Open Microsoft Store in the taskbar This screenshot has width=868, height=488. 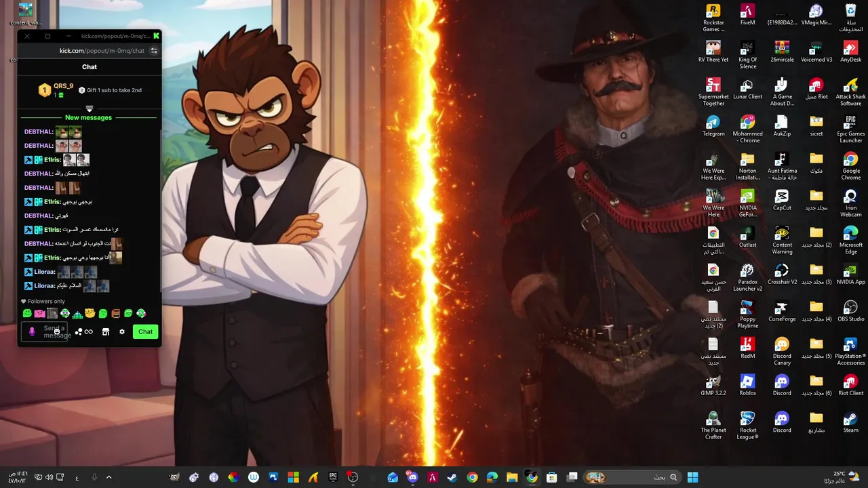[551, 477]
